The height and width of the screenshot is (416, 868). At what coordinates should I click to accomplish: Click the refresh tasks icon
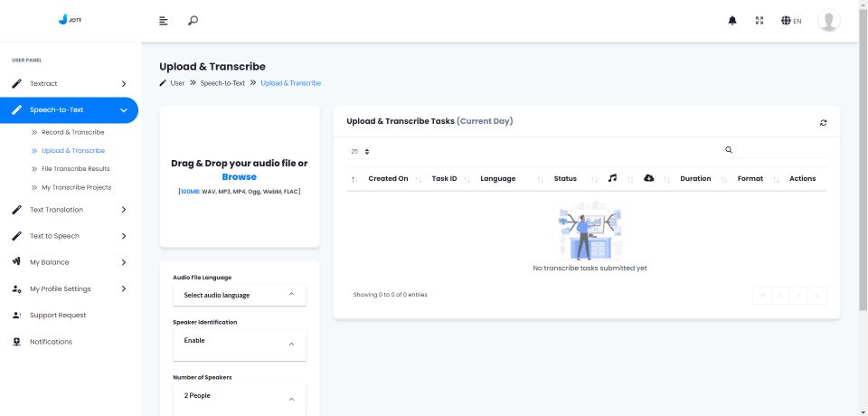pos(823,122)
